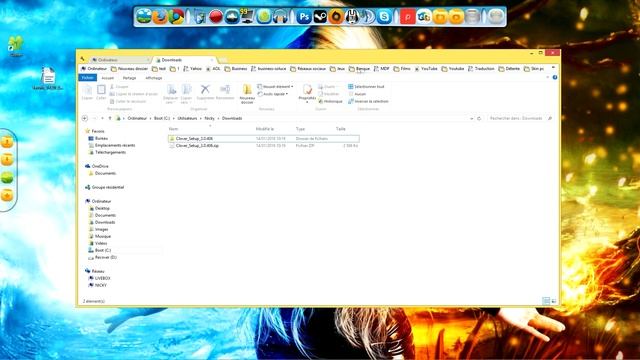Open the address bar history dropdown
640x360 pixels.
tap(471, 118)
